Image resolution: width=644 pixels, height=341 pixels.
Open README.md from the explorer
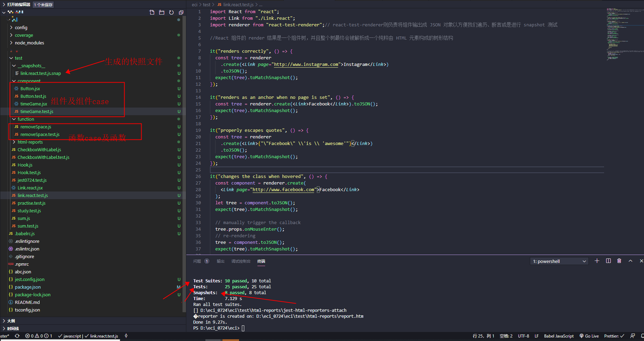pos(27,302)
